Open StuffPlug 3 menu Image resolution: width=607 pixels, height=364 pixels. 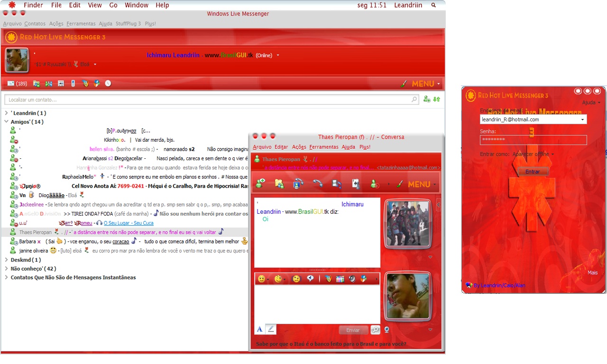click(128, 24)
